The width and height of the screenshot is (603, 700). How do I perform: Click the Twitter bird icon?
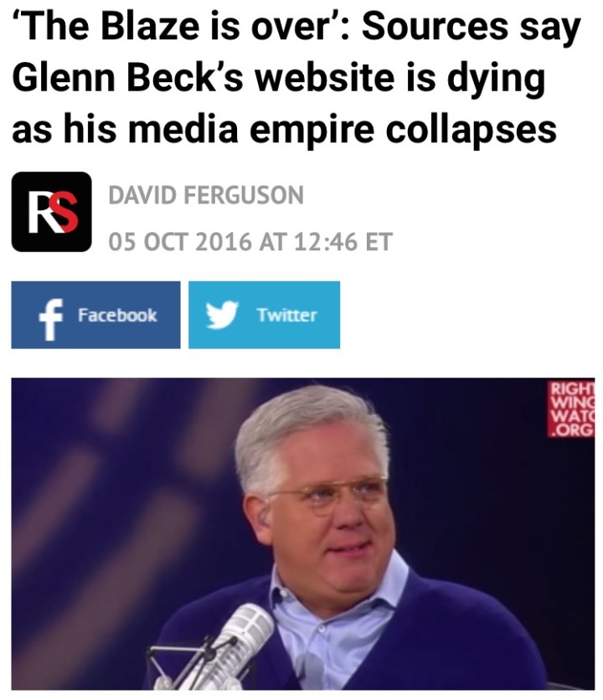pos(222,315)
